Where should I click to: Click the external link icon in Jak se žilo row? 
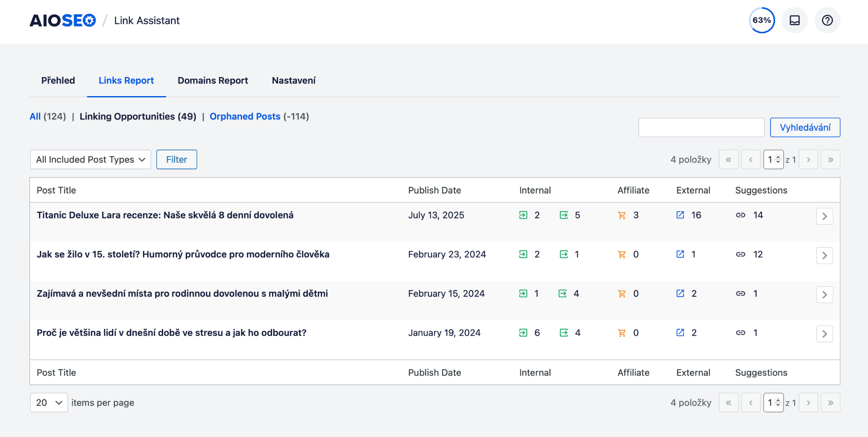[x=680, y=254]
